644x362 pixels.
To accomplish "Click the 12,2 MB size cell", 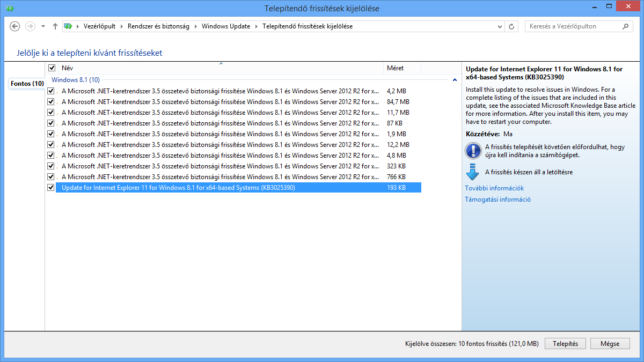I will tap(398, 145).
